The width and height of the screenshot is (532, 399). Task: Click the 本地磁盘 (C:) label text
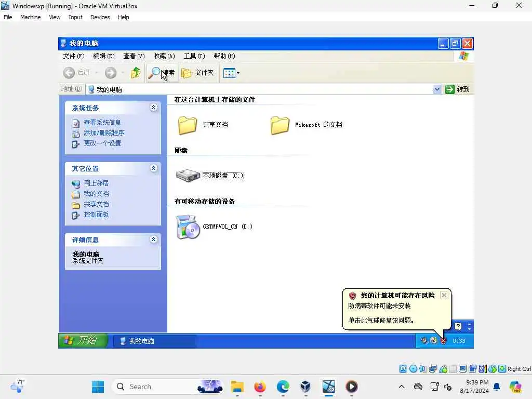click(x=223, y=176)
